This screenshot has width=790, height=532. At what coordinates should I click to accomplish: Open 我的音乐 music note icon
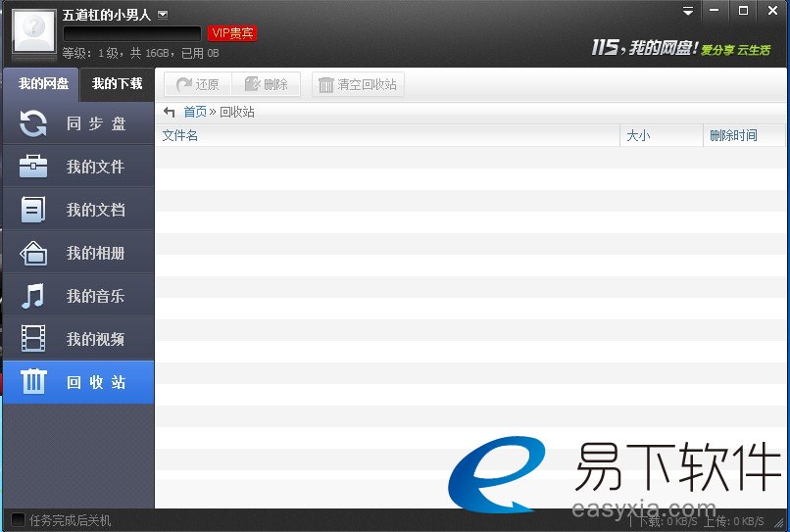pyautogui.click(x=33, y=296)
